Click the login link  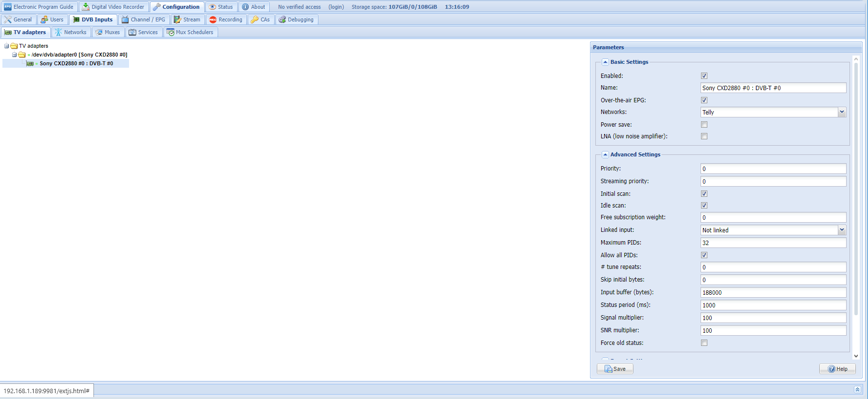336,7
